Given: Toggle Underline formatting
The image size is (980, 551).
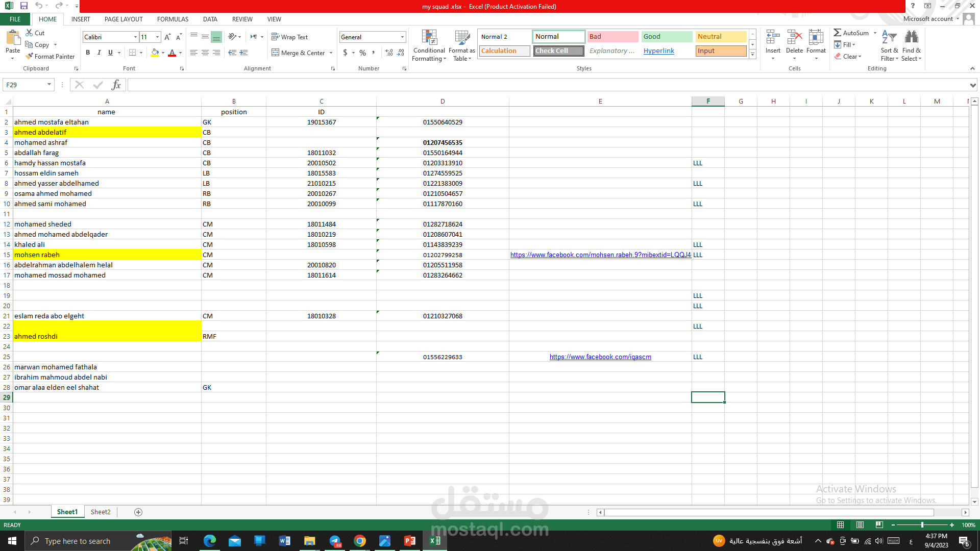Looking at the screenshot, I should tap(110, 53).
